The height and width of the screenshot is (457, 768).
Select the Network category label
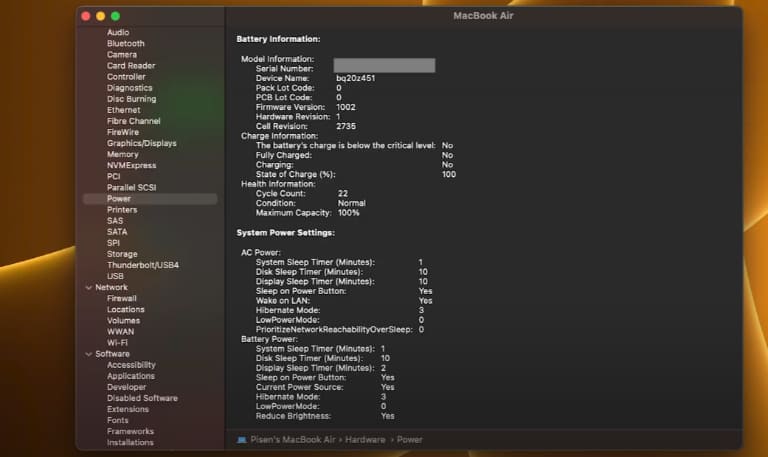(x=111, y=288)
